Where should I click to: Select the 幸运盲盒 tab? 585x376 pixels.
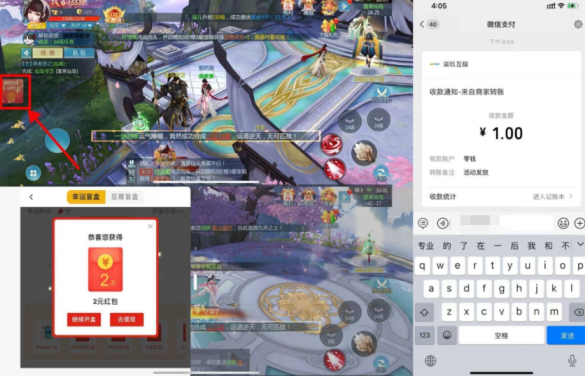click(86, 197)
